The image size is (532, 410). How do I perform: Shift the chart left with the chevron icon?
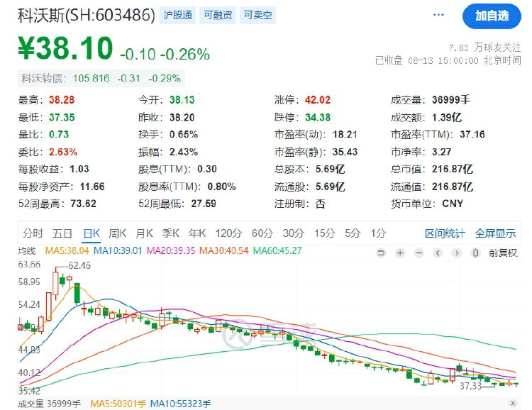pos(438,253)
